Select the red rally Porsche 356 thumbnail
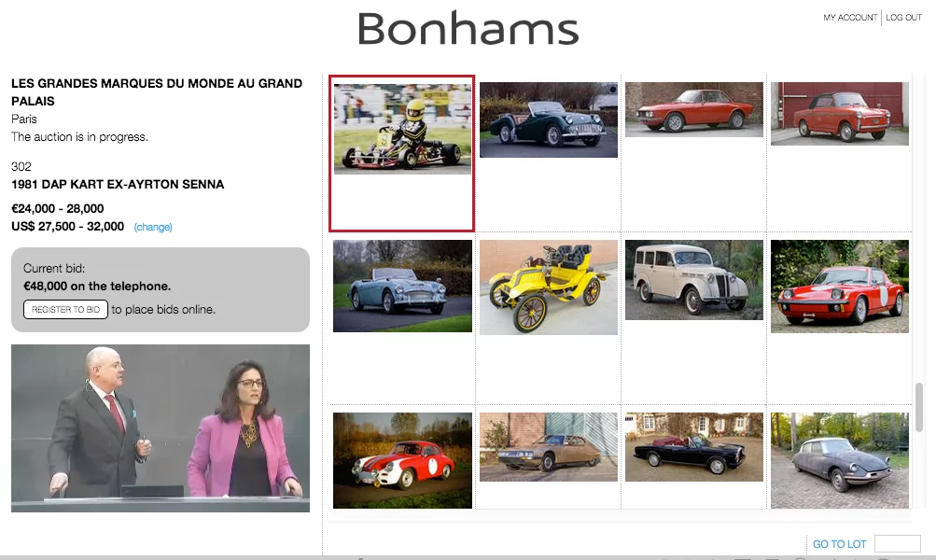This screenshot has height=560, width=936. [401, 459]
